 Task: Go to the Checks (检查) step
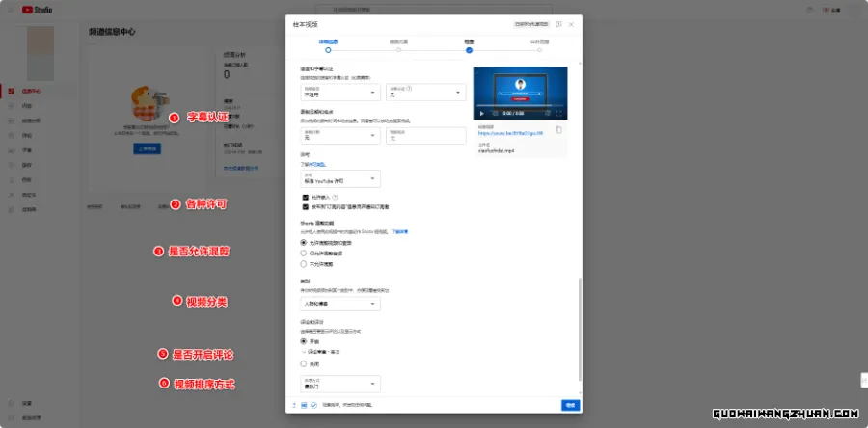(469, 46)
